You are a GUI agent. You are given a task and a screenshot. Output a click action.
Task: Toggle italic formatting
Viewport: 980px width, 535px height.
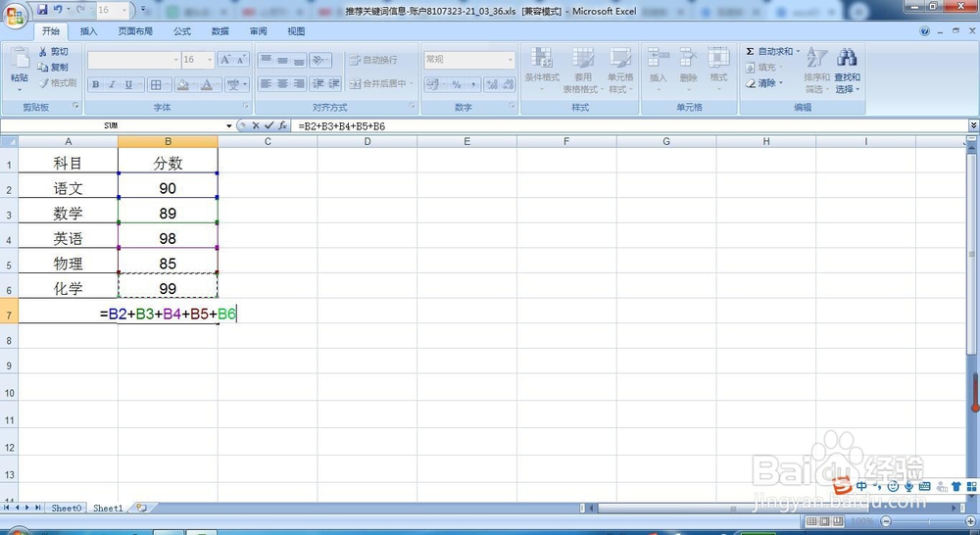click(x=112, y=84)
